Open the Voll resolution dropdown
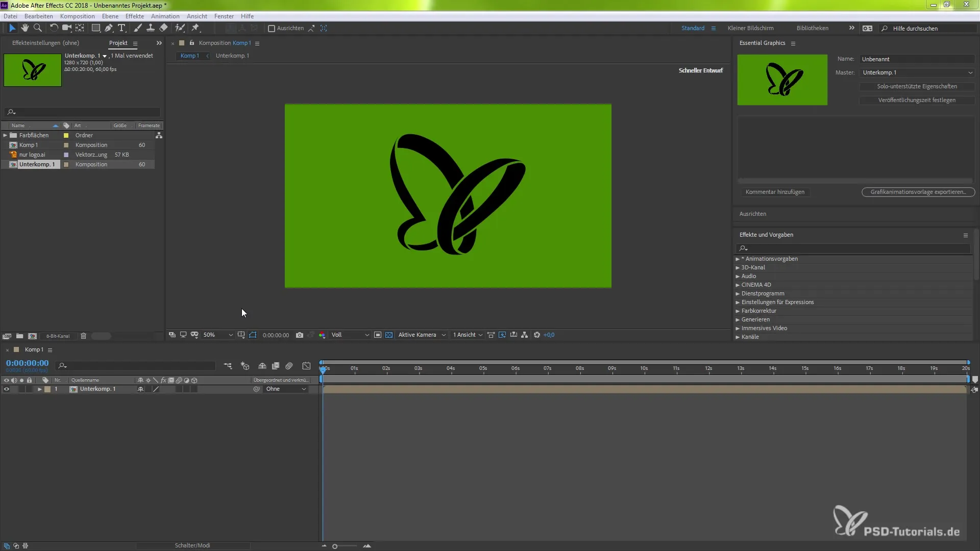This screenshot has height=551, width=980. 350,335
